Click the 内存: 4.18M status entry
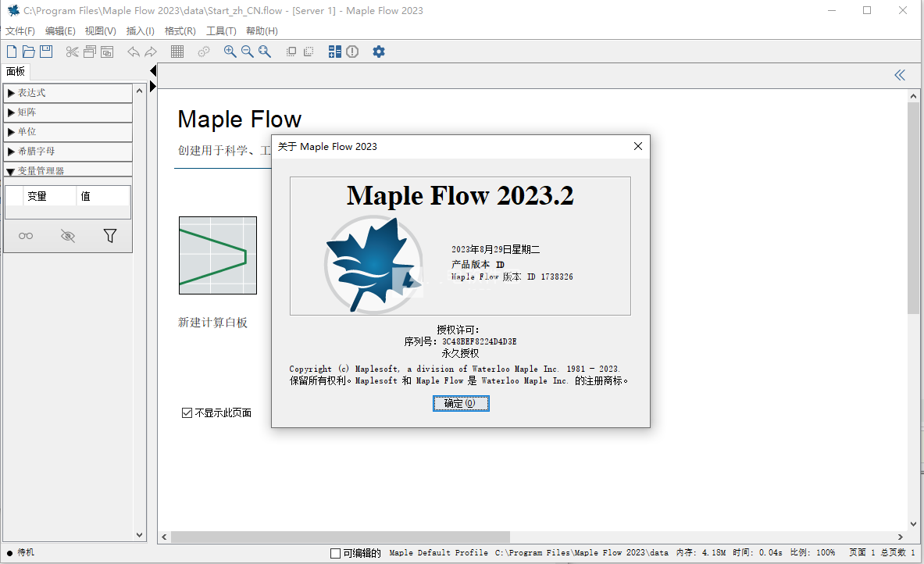 tap(701, 553)
